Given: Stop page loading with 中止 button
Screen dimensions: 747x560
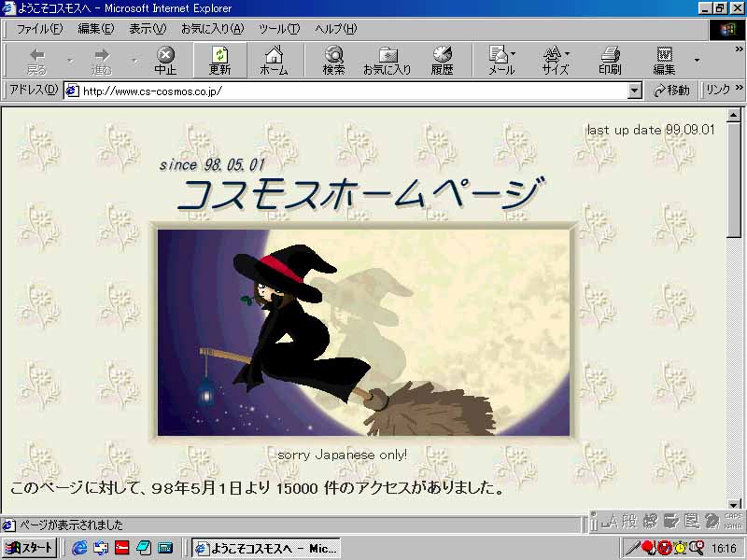Looking at the screenshot, I should tap(165, 61).
